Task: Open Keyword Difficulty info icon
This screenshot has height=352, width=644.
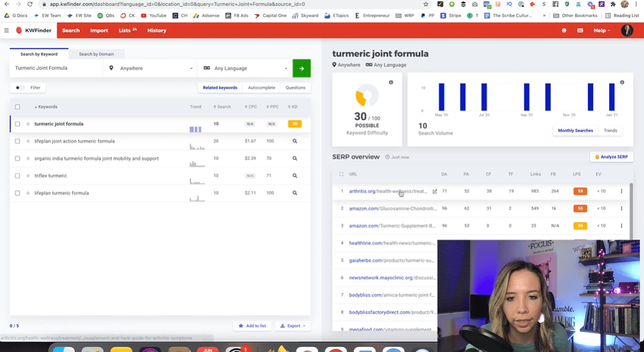Action: pos(391,82)
